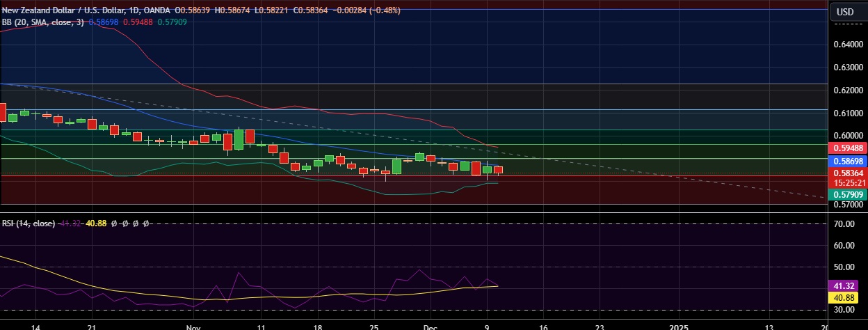
Task: Click the 0.61000 price scale label
Action: tap(848, 113)
